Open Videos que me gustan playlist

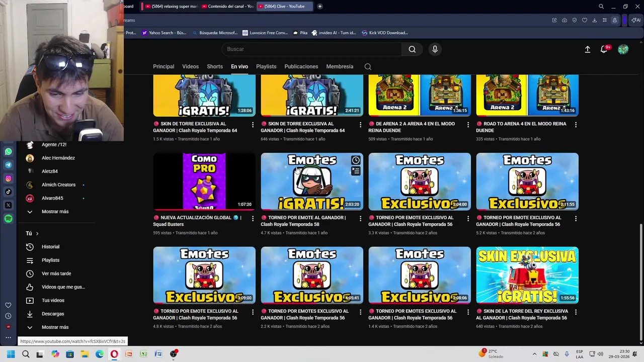pos(63,287)
